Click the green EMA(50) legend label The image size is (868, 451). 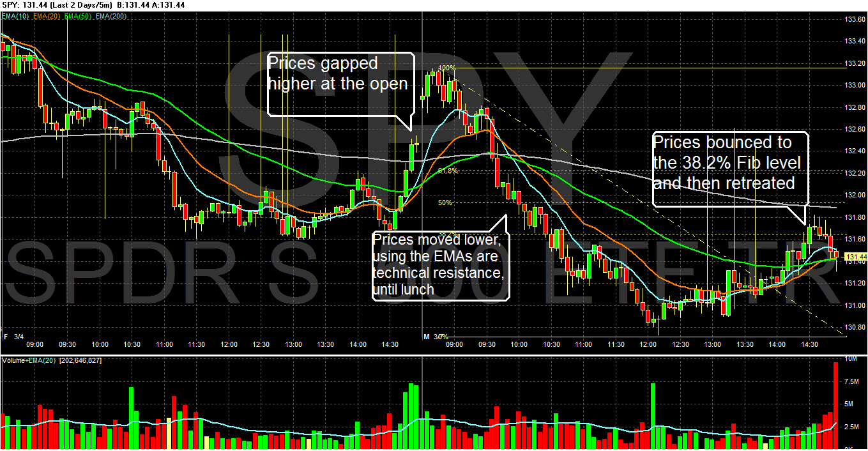click(x=79, y=17)
